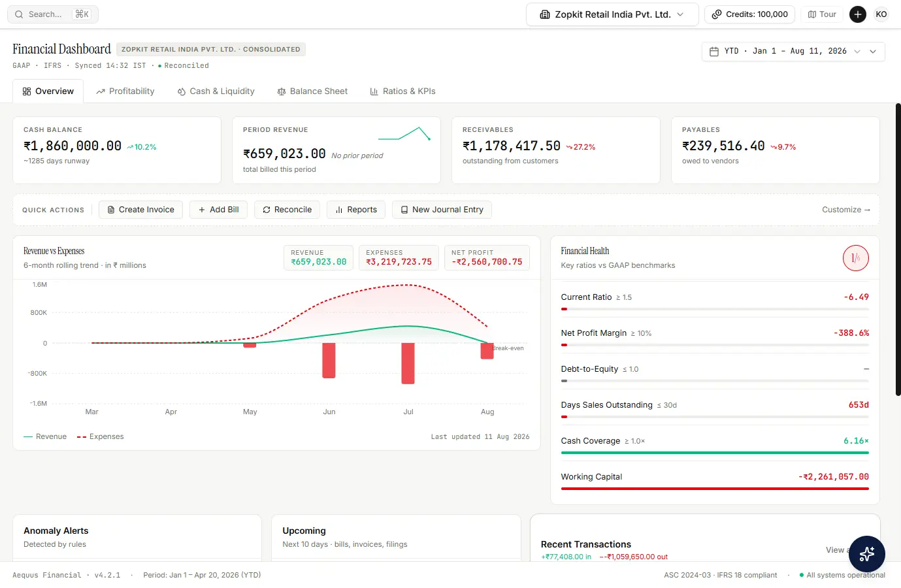This screenshot has height=588, width=901.
Task: Click the Add Bill button
Action: pos(218,210)
